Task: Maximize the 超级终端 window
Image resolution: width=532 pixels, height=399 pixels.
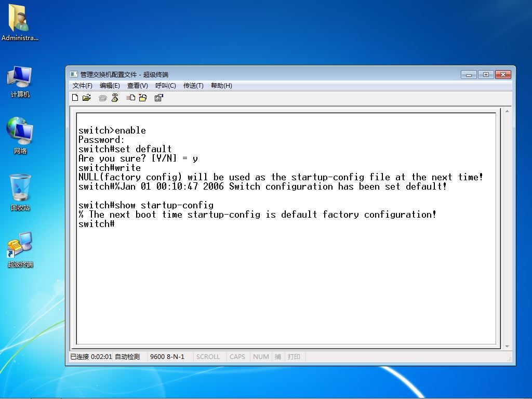Action: point(486,75)
